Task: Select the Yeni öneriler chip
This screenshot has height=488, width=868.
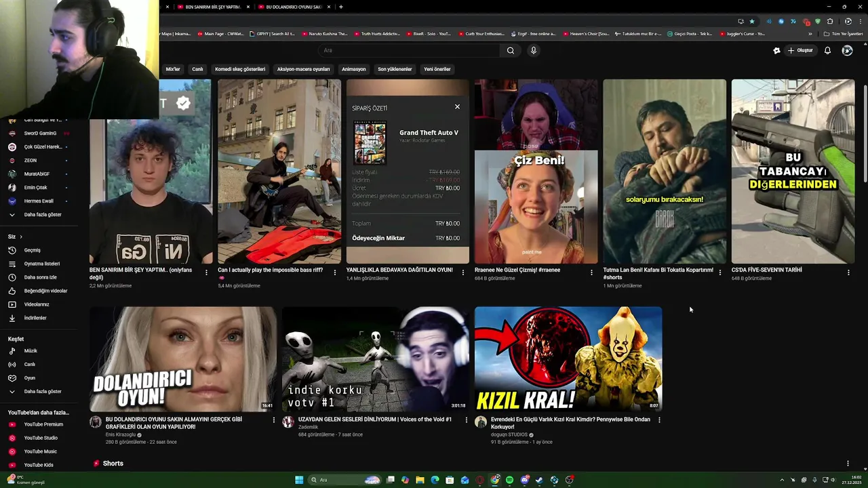Action: point(437,69)
